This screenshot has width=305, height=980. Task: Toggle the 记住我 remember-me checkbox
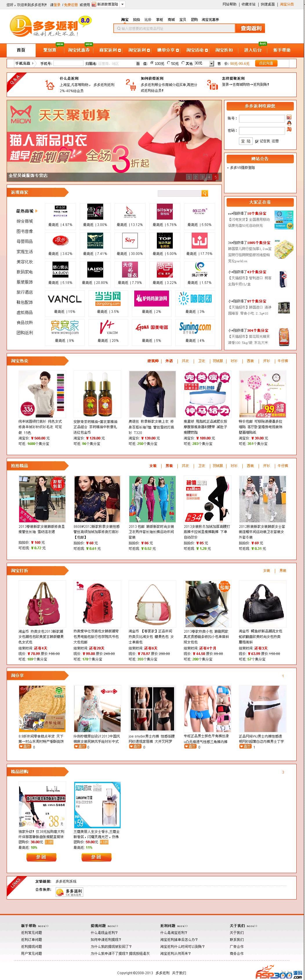257,141
